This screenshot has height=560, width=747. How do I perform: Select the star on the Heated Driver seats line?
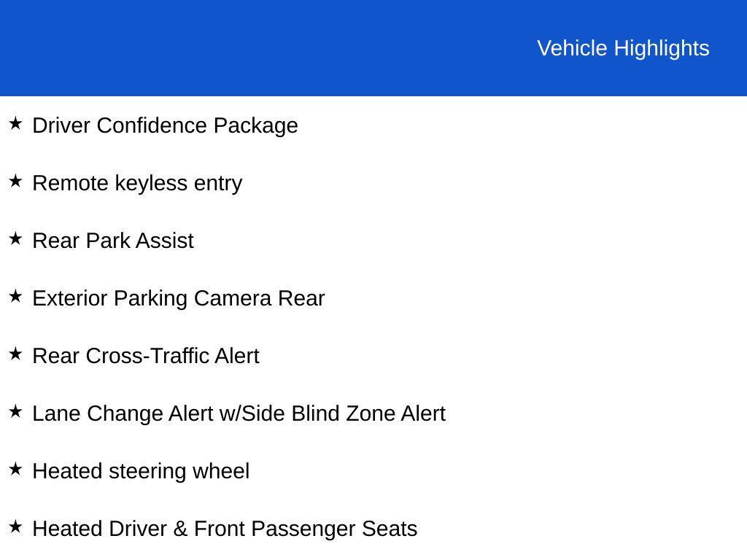[x=15, y=527]
